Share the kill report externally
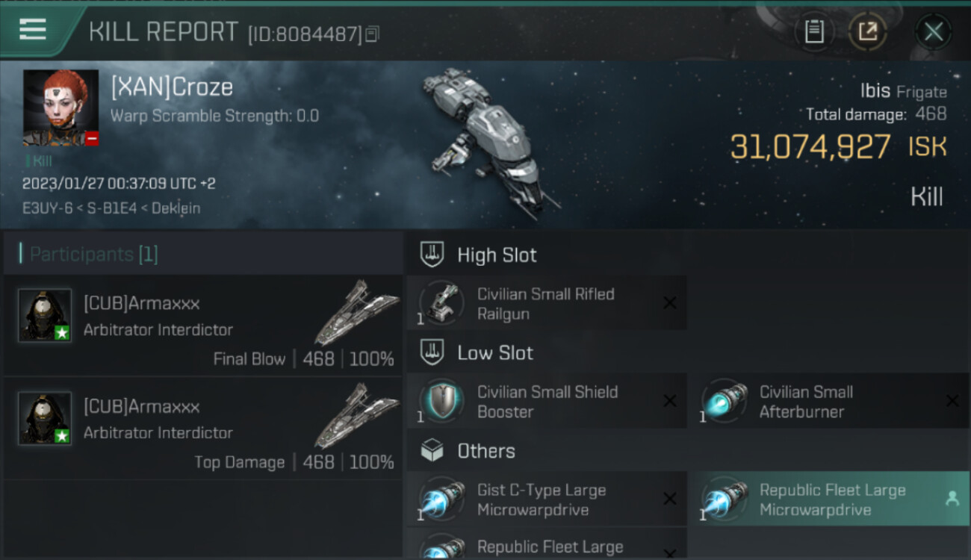This screenshot has width=971, height=560. click(867, 31)
